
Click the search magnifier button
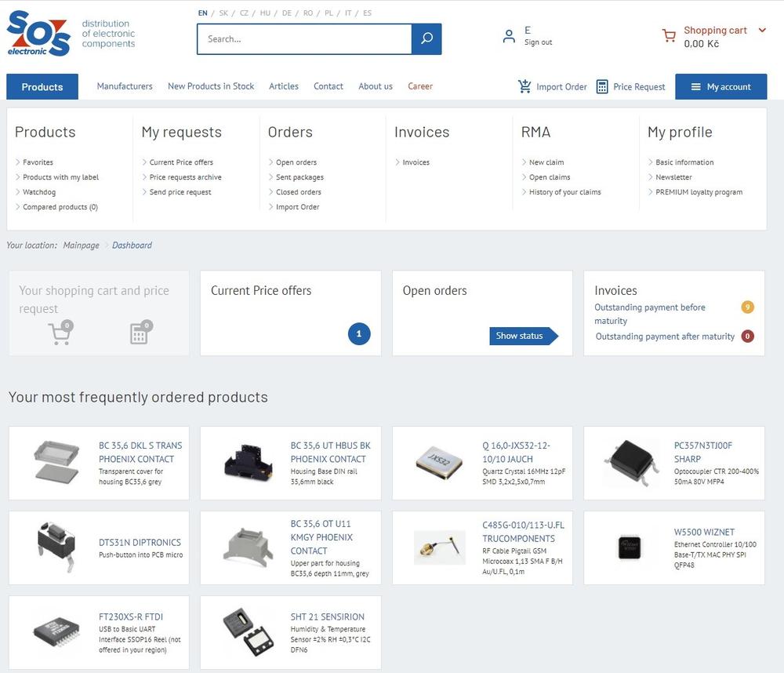(426, 39)
